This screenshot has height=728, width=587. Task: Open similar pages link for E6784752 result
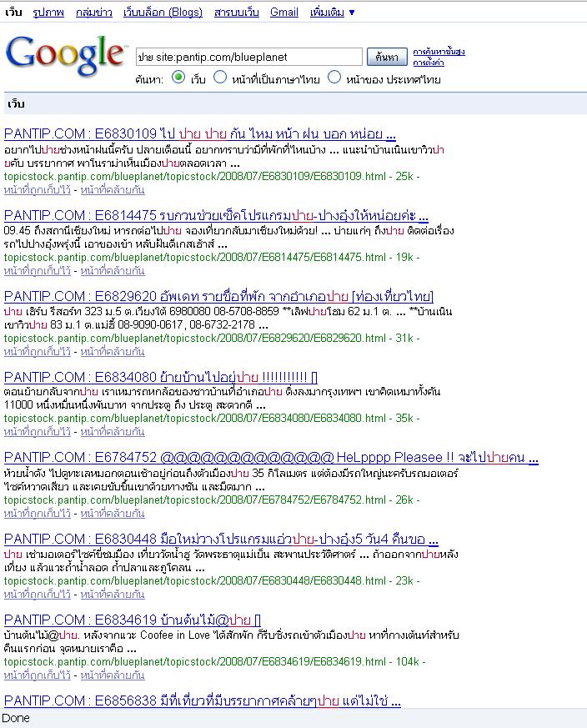click(113, 514)
